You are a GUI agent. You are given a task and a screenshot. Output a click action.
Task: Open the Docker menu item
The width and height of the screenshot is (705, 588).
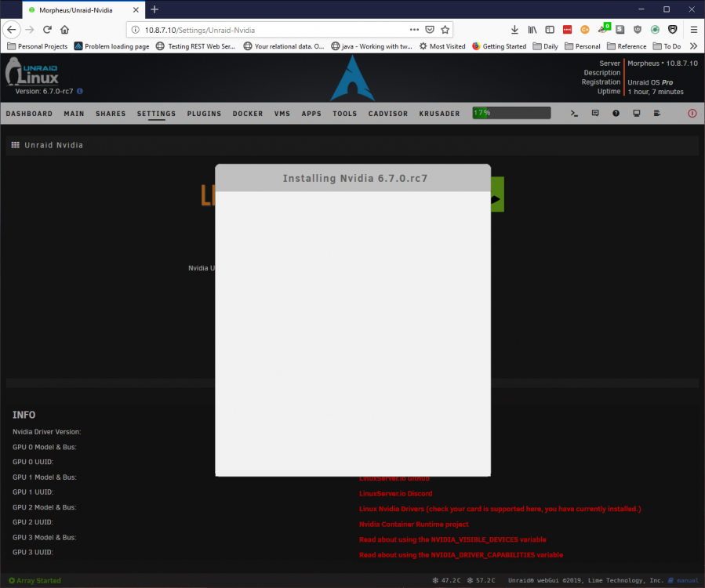click(x=248, y=114)
